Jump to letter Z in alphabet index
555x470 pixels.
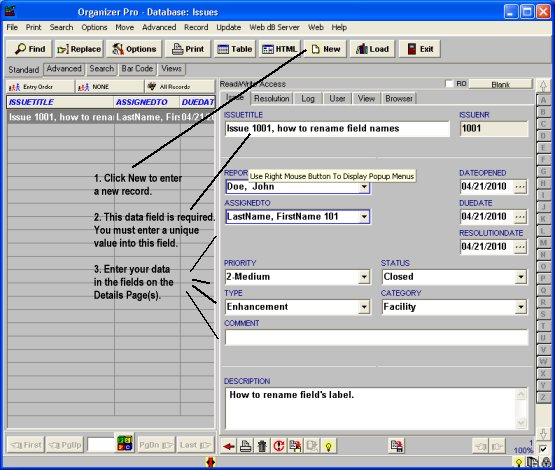click(543, 397)
